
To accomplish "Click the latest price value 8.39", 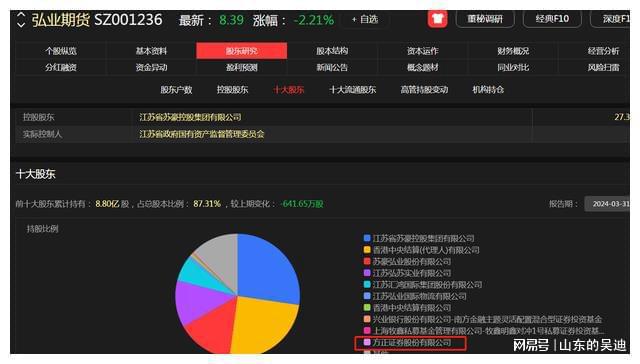I will pyautogui.click(x=231, y=20).
